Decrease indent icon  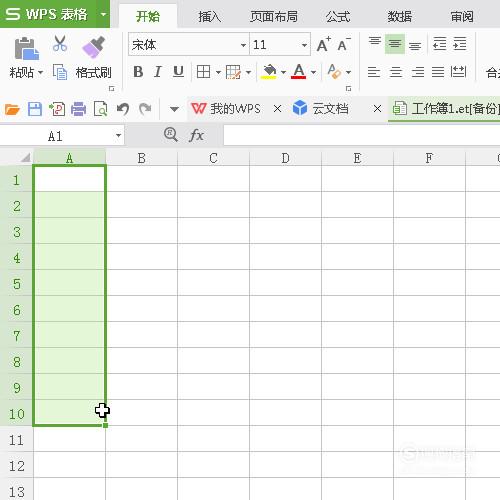point(439,44)
